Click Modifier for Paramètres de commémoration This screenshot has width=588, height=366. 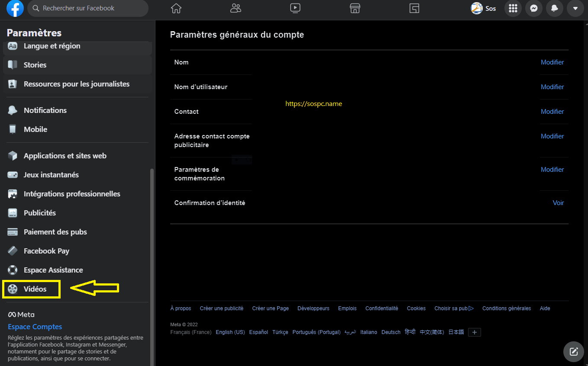552,170
